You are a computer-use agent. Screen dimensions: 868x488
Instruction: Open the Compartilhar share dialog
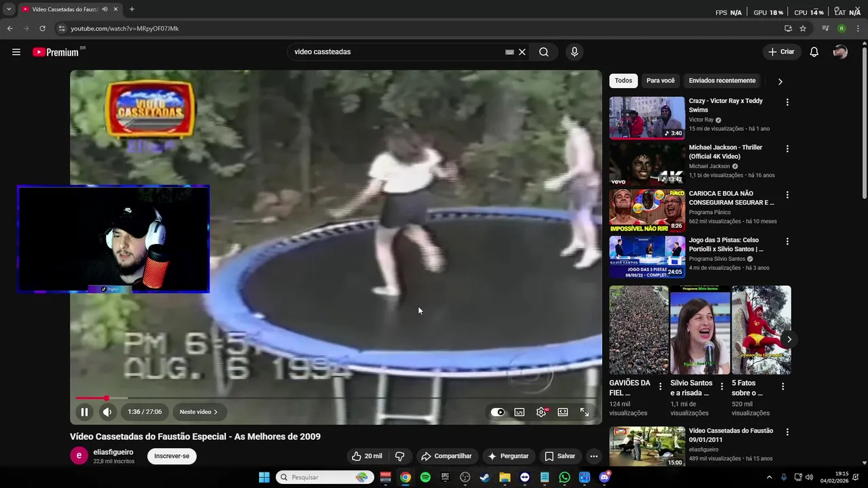tap(446, 456)
